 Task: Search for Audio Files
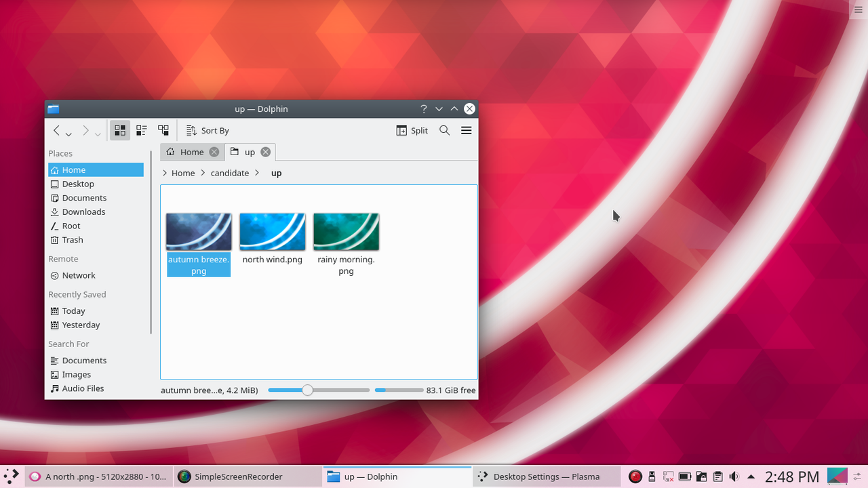pyautogui.click(x=96, y=388)
